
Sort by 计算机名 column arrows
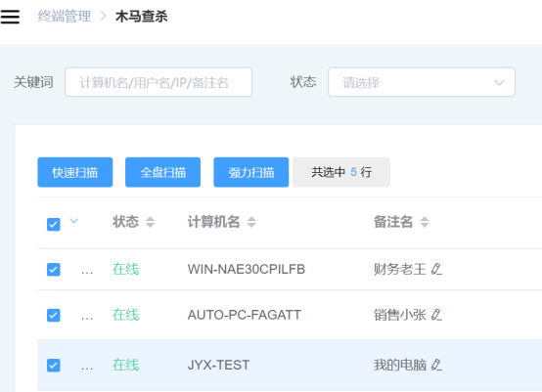coord(251,222)
